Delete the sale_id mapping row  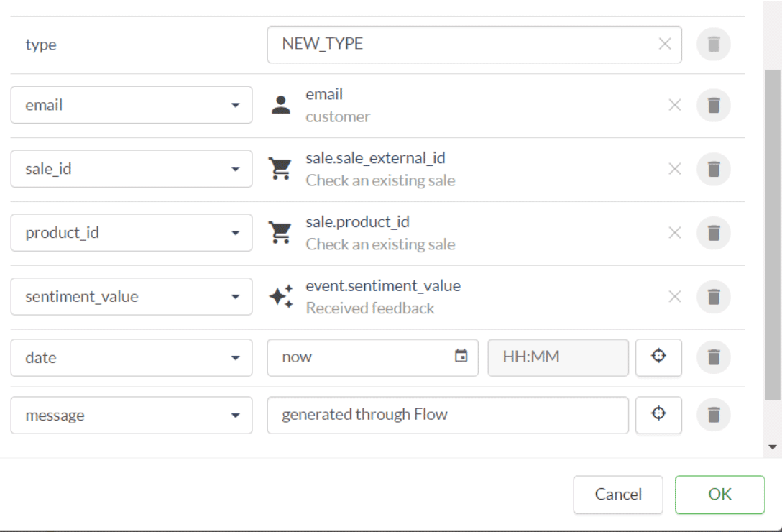713,169
